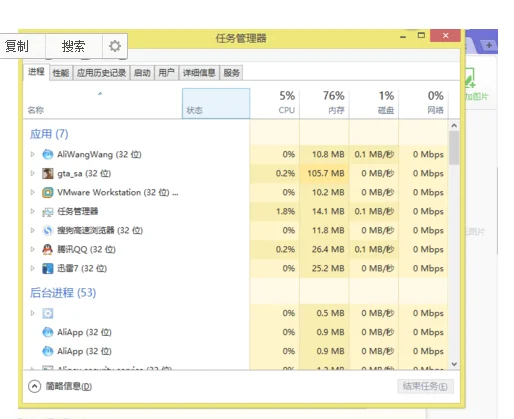
Task: Click the second AliApp process icon
Action: point(48,351)
